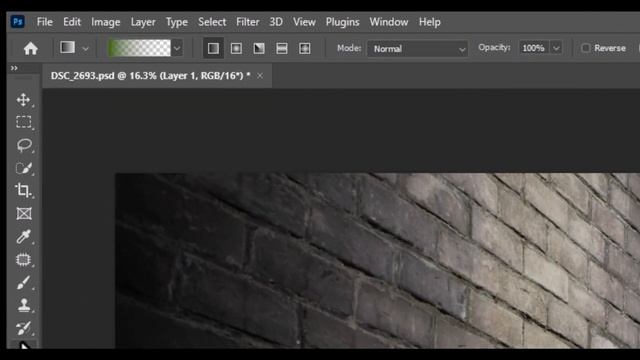
Task: Select the Eyedropper tool
Action: pyautogui.click(x=24, y=236)
